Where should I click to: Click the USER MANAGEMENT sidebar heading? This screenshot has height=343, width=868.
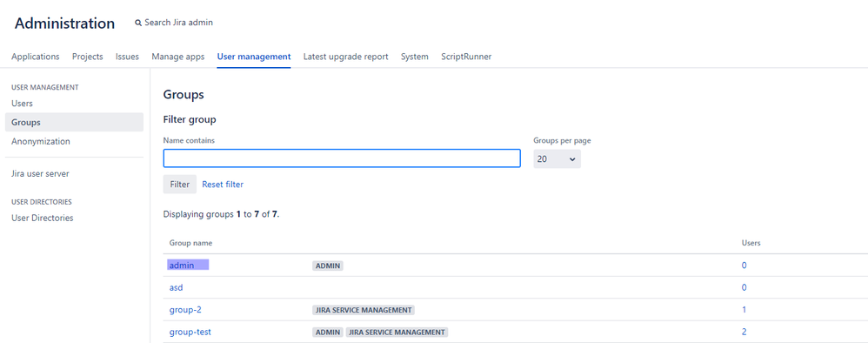coord(45,87)
